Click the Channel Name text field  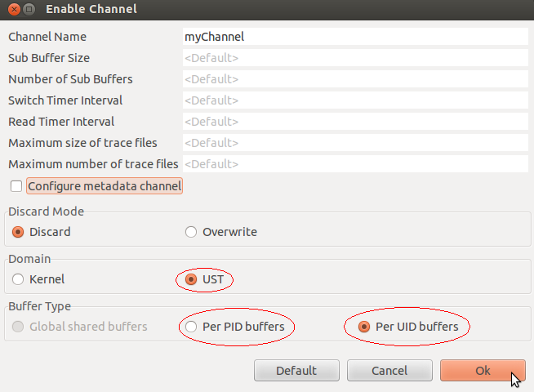click(x=355, y=37)
